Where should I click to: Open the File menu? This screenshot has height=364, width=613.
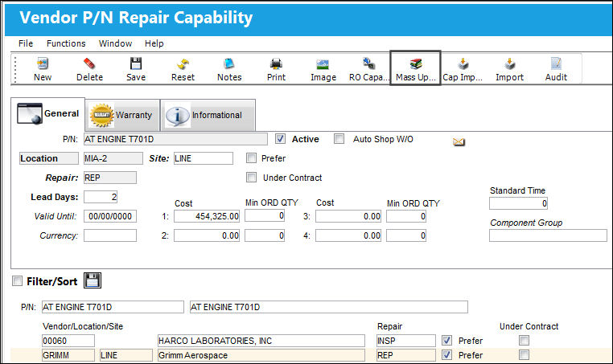[26, 43]
